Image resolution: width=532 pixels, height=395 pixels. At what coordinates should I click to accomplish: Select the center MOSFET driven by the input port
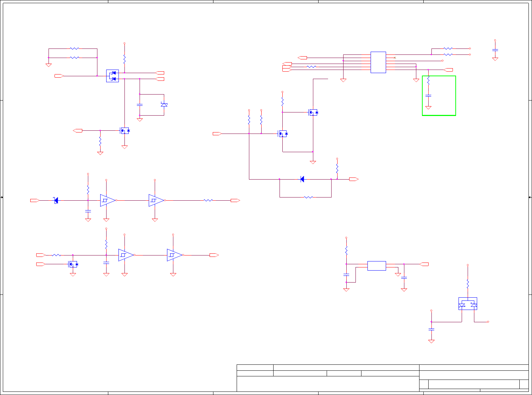283,134
